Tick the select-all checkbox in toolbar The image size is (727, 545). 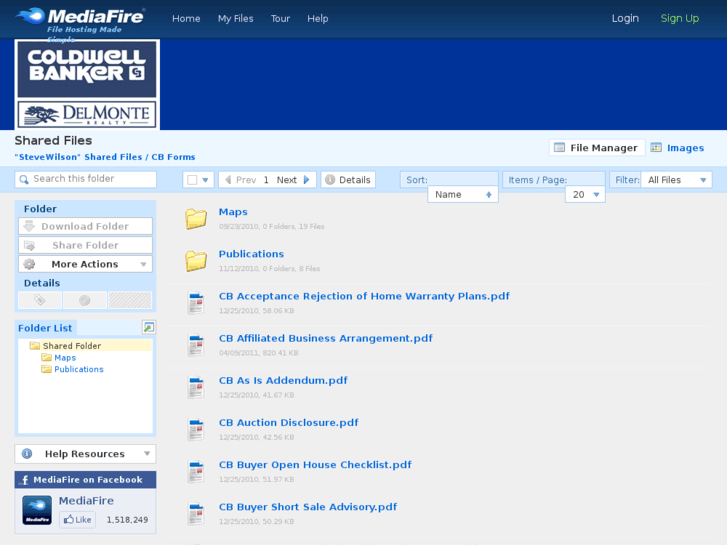(x=193, y=180)
